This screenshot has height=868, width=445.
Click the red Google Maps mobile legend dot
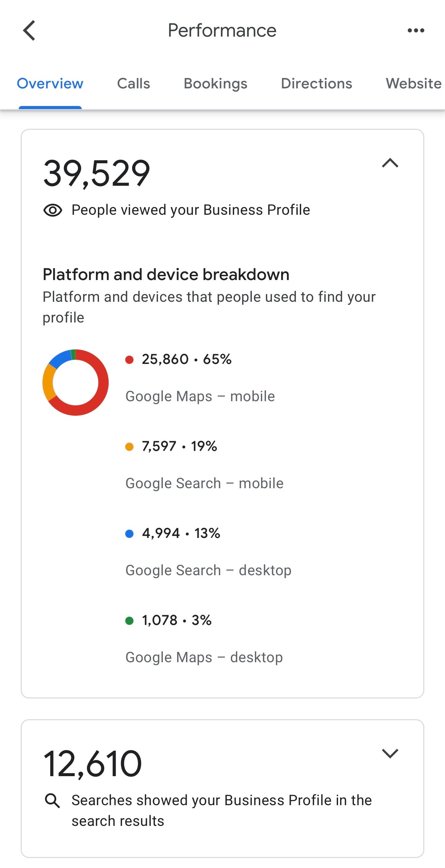click(x=129, y=360)
